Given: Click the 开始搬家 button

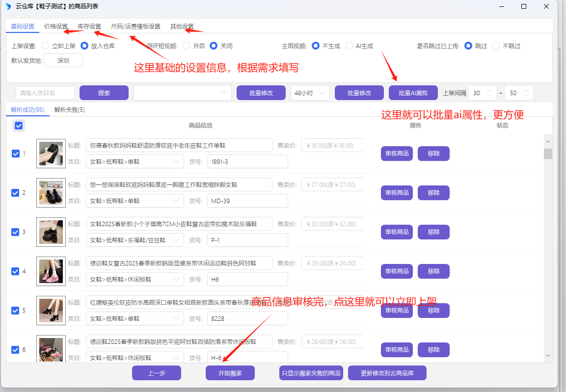Looking at the screenshot, I should (x=230, y=373).
